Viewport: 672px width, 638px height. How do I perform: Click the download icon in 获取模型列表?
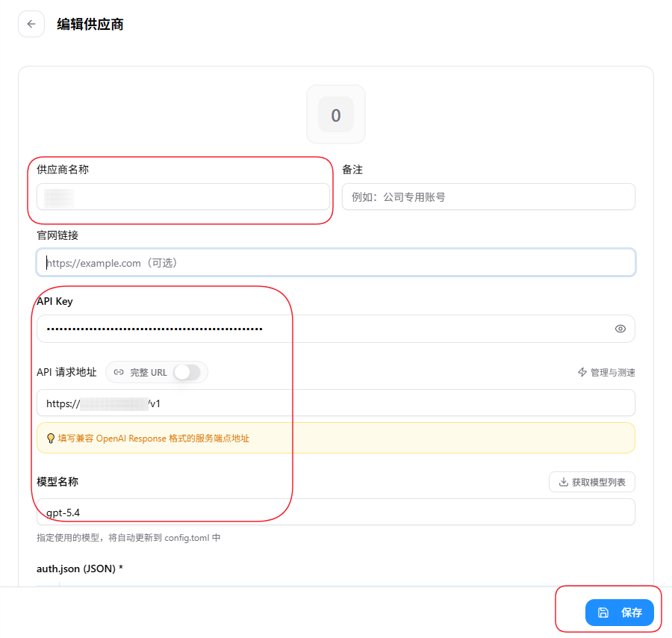[x=563, y=482]
